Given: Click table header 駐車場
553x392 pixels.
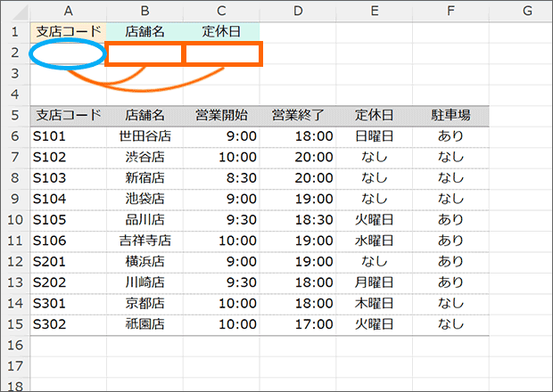Looking at the screenshot, I should pyautogui.click(x=450, y=116).
